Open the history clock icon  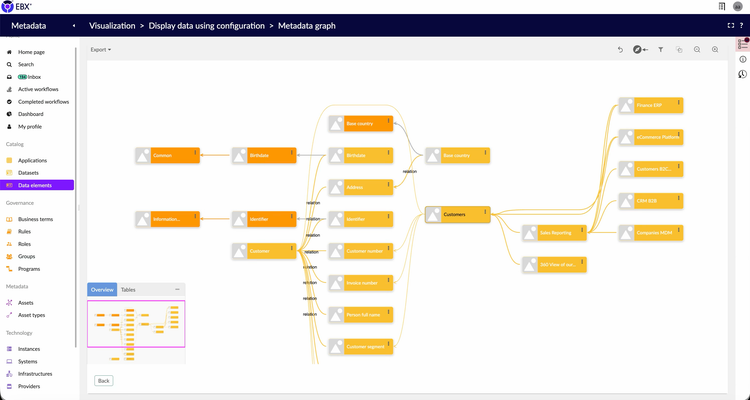point(742,74)
